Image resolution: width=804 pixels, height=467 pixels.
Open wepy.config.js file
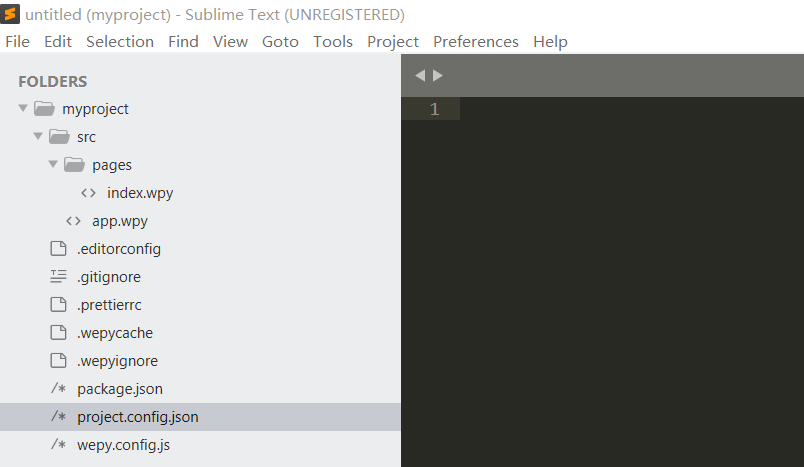(124, 444)
